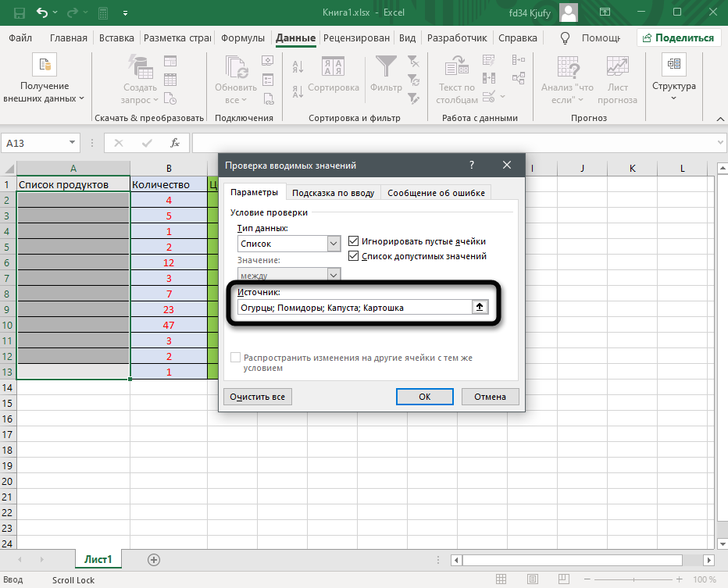The height and width of the screenshot is (588, 728).
Task: Switch to Подсказка по вводу tab
Action: pos(333,193)
